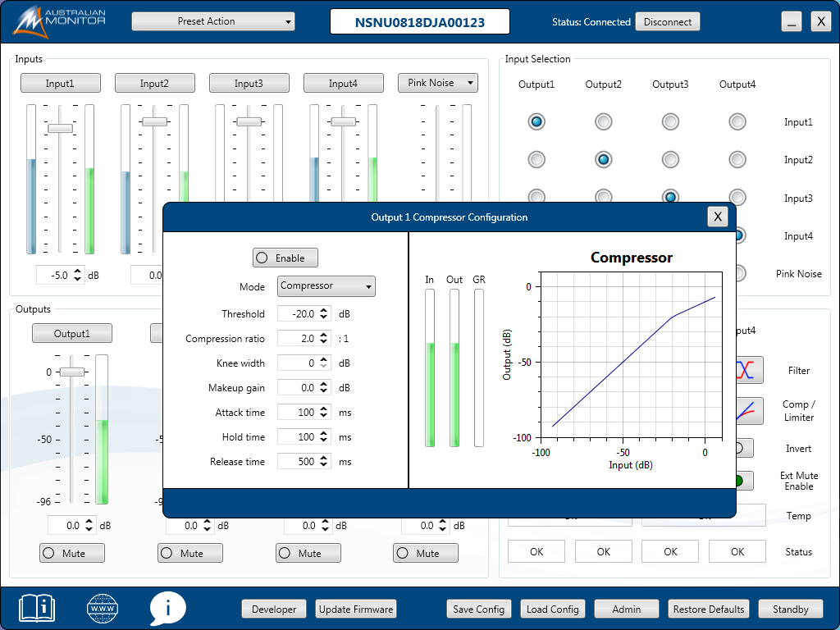Screen dimensions: 840x630
Task: Open the Preset Action dropdown
Action: pyautogui.click(x=212, y=21)
